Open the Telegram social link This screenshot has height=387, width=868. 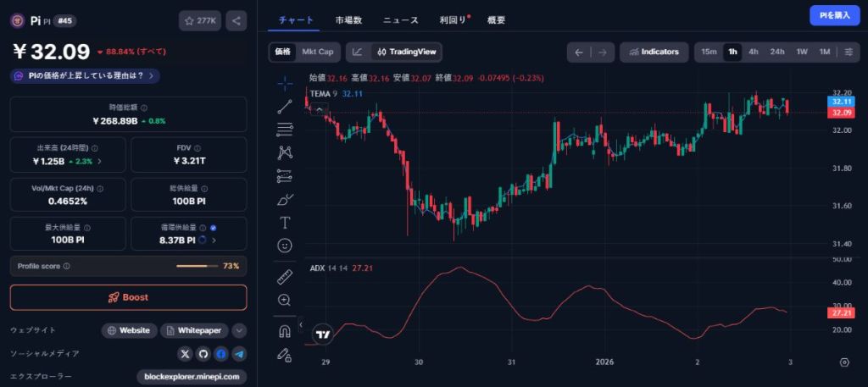click(x=239, y=354)
